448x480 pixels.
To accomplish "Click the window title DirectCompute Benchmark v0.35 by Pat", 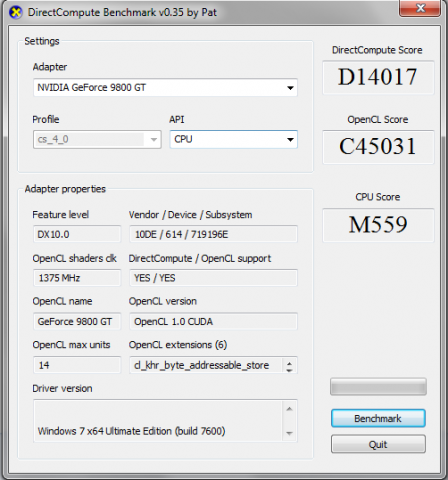I will click(122, 12).
